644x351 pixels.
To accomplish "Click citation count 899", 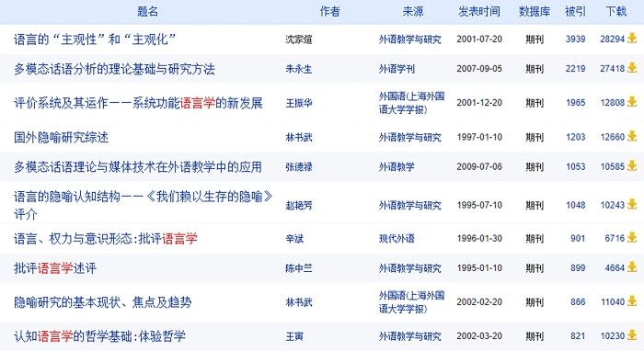I will [x=578, y=267].
